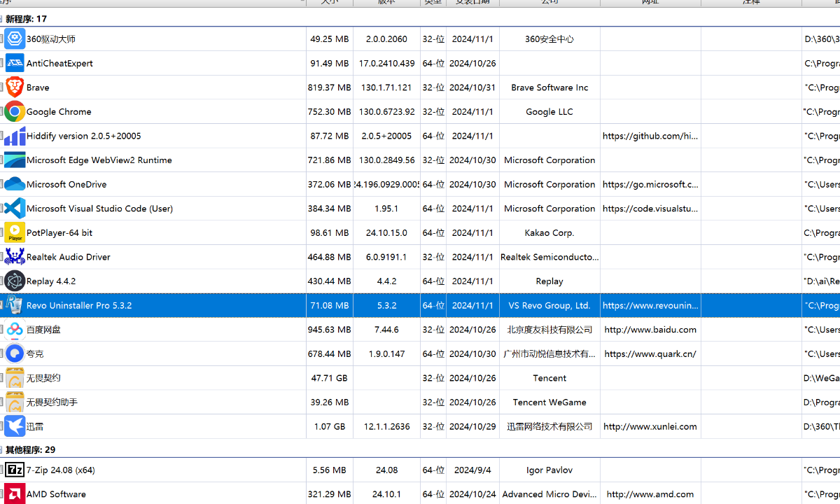Select the 430.44 MB size of Replay
Screen dimensions: 840x504
(330, 281)
